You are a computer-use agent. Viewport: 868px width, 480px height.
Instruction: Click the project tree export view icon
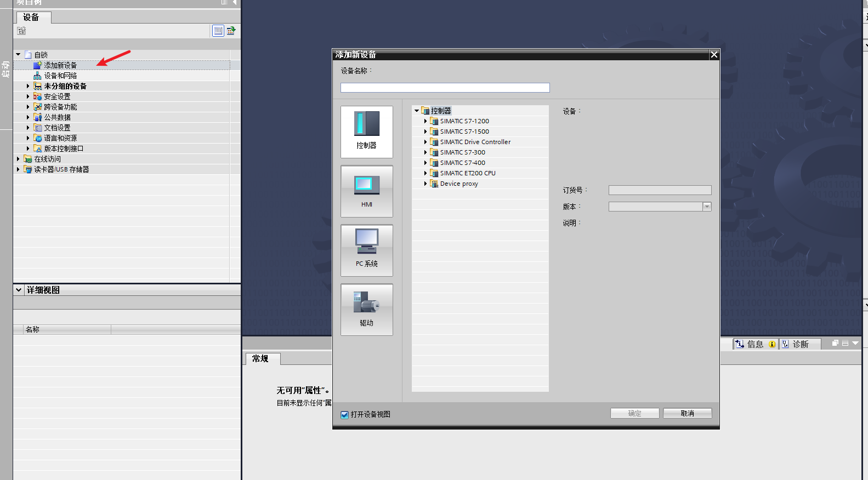(231, 31)
